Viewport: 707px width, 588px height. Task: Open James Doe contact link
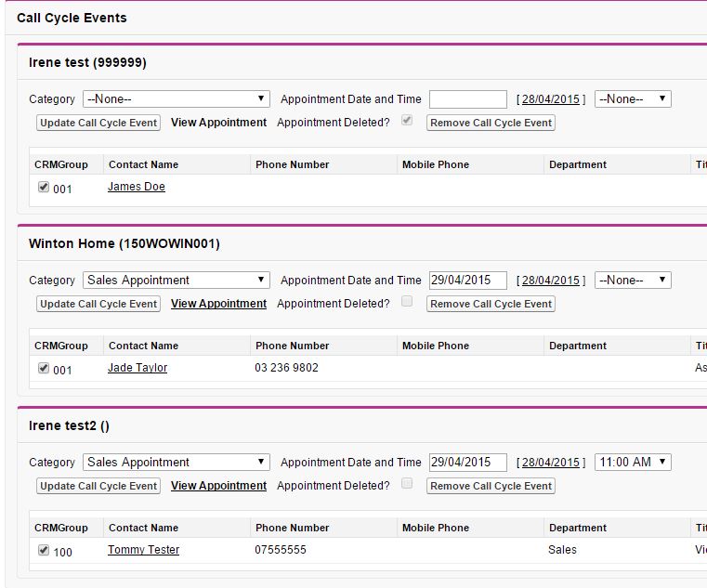[x=137, y=187]
